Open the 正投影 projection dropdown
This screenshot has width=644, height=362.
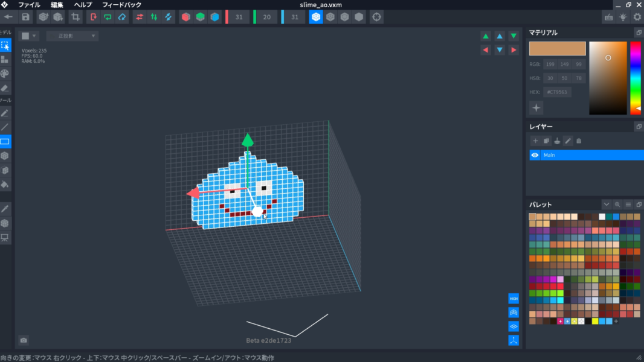[72, 36]
